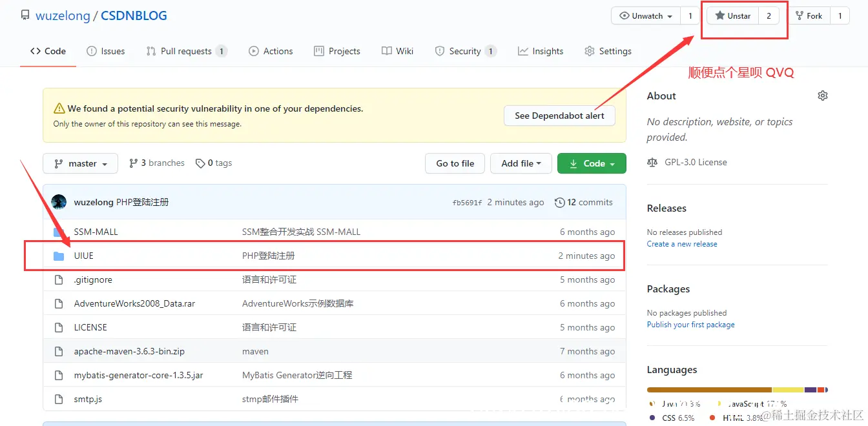Fork the repository with Fork button
This screenshot has width=868, height=426.
click(x=809, y=16)
